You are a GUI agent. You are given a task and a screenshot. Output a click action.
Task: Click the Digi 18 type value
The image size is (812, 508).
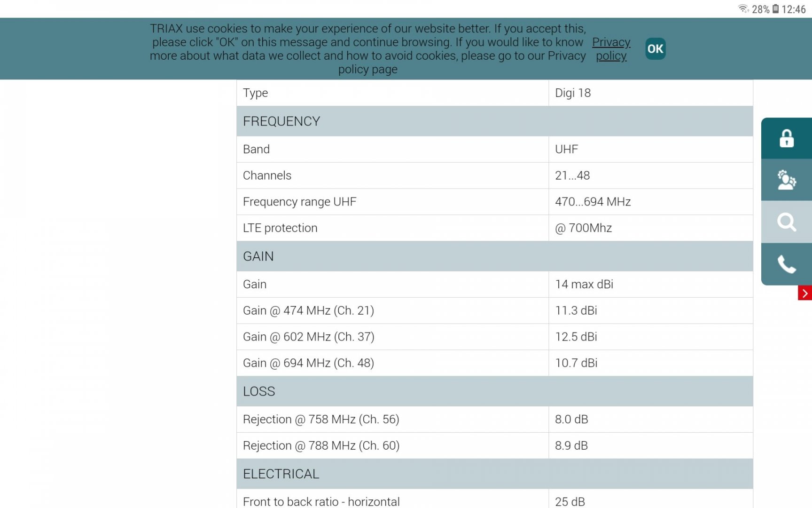click(573, 93)
